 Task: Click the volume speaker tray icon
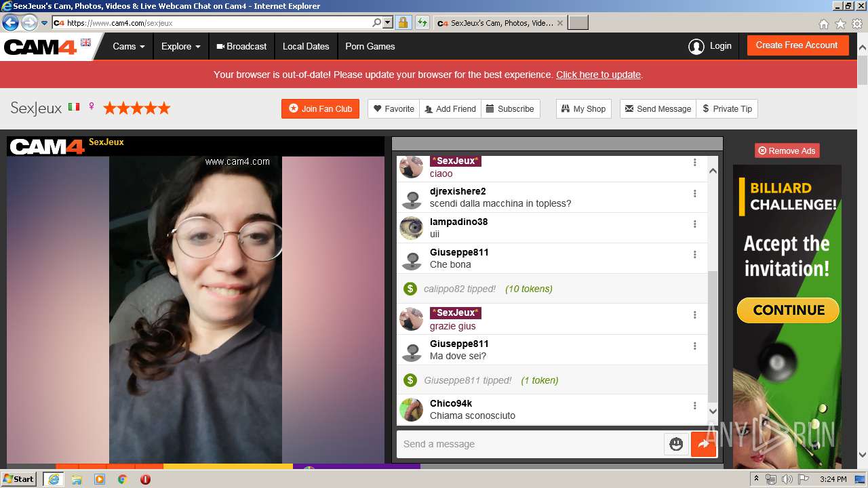click(x=787, y=479)
